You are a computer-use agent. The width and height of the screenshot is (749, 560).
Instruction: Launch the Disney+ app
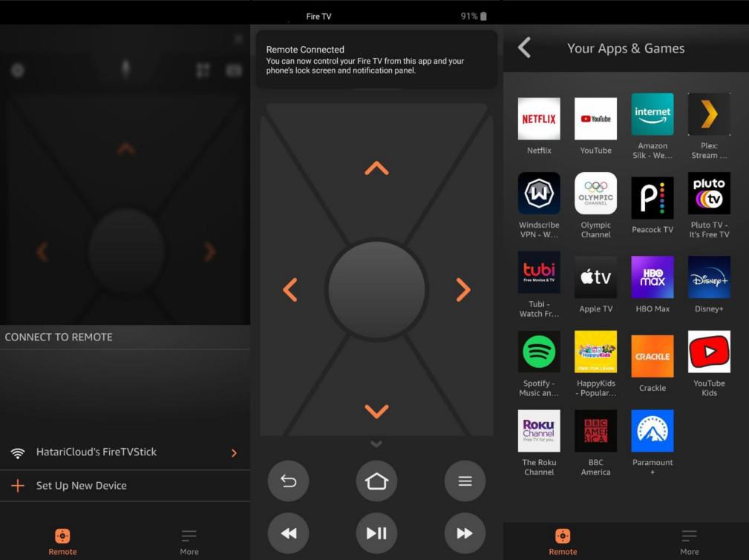709,277
